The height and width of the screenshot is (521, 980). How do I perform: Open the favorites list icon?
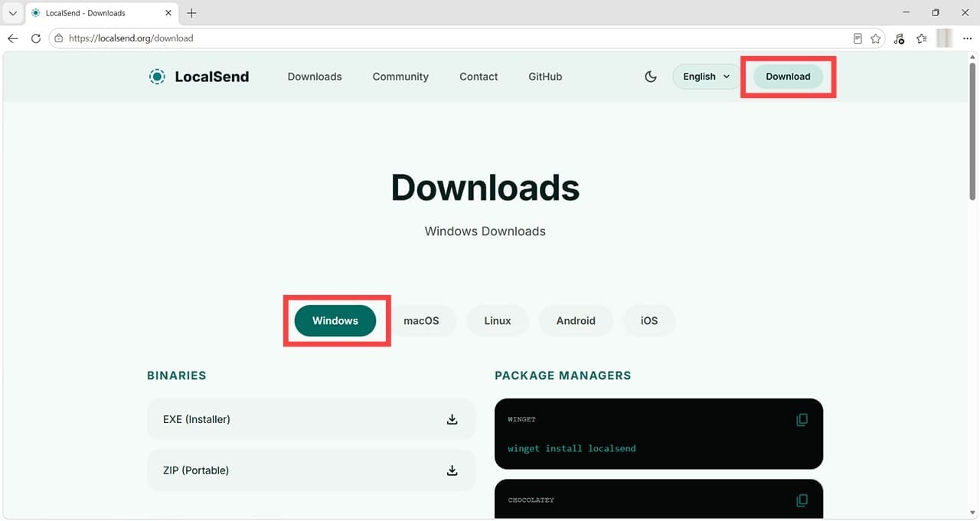922,38
